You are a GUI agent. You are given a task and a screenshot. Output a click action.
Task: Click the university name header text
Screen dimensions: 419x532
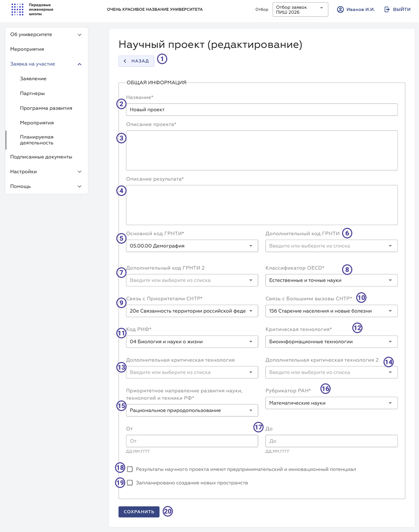click(155, 10)
